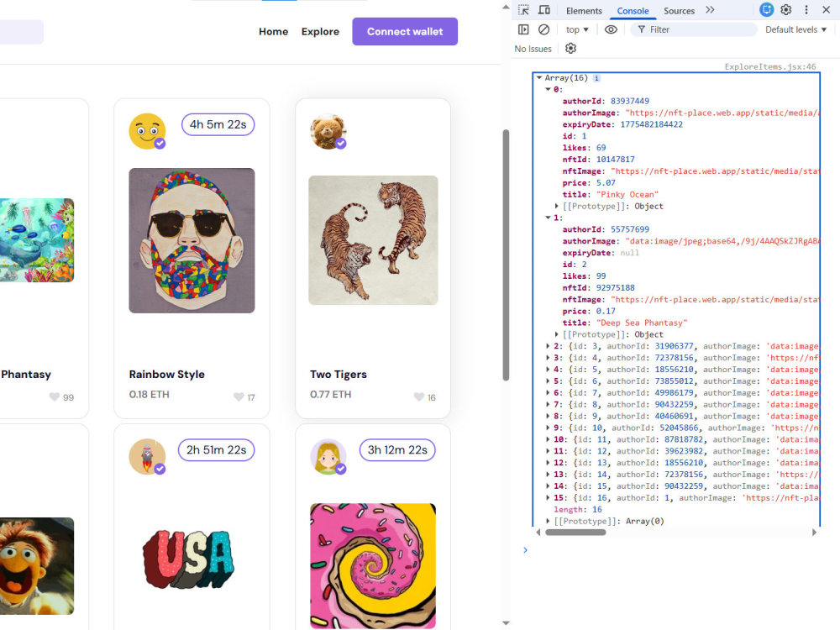Viewport: 840px width, 630px height.
Task: Open console settings gear beside No Issues
Action: (570, 48)
